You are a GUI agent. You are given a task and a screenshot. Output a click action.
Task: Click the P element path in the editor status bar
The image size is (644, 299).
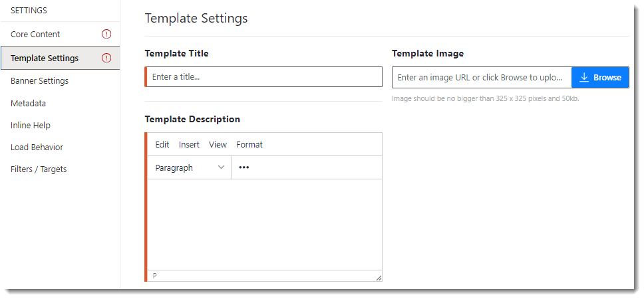click(x=155, y=276)
